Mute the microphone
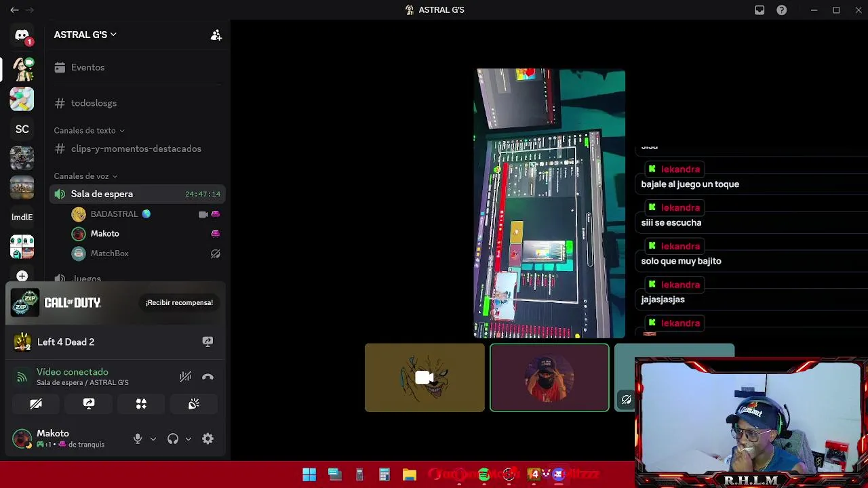 coord(138,439)
